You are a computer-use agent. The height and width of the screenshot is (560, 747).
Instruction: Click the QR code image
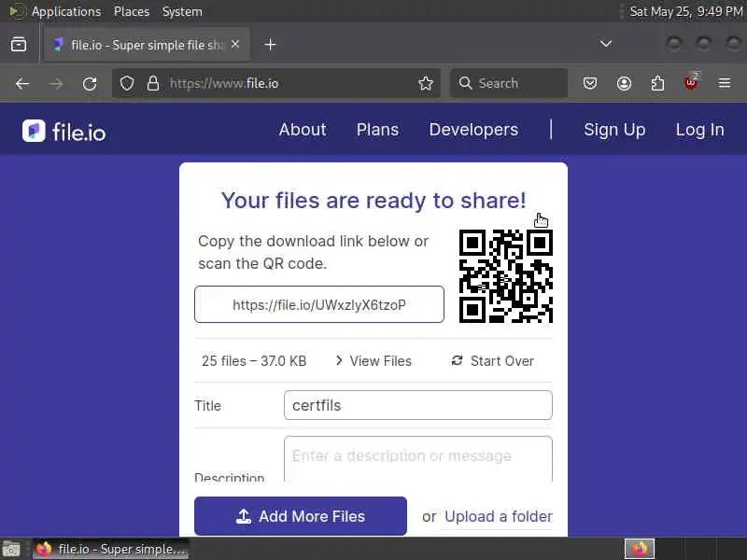(505, 276)
